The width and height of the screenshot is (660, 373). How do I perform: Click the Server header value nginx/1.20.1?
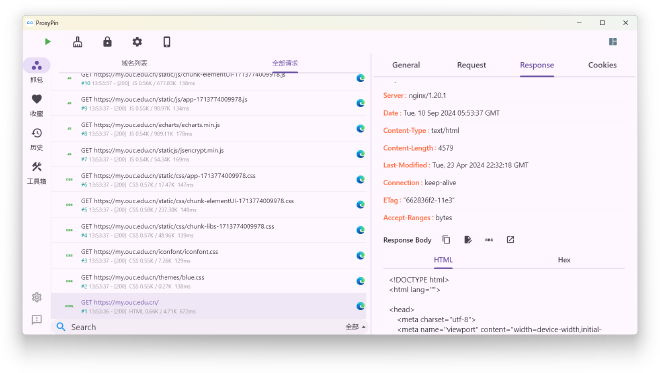427,96
